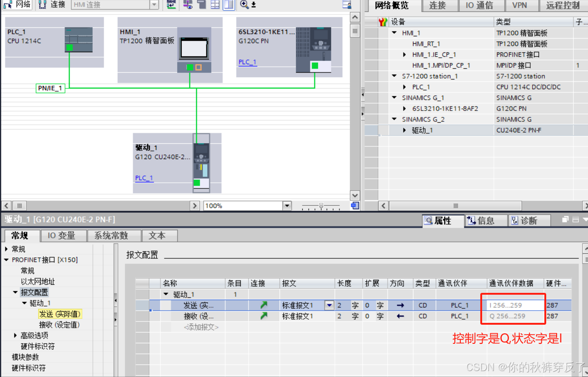
Task: Click the NAME assign device name toolbar icon
Action: click(171, 5)
